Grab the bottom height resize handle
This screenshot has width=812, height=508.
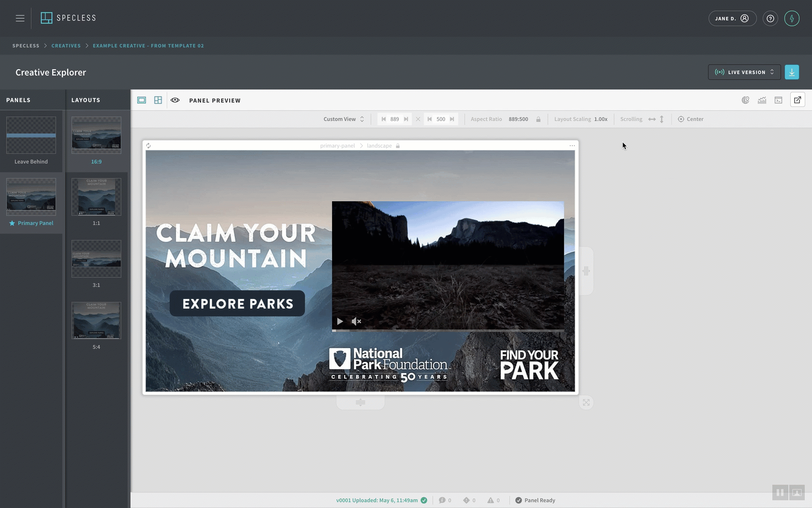pyautogui.click(x=361, y=403)
